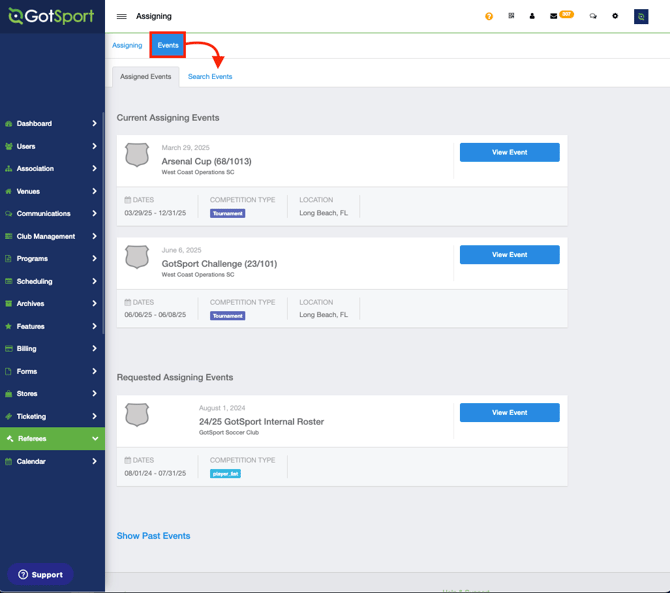Click the Venues sidebar icon
The image size is (670, 593).
9,191
